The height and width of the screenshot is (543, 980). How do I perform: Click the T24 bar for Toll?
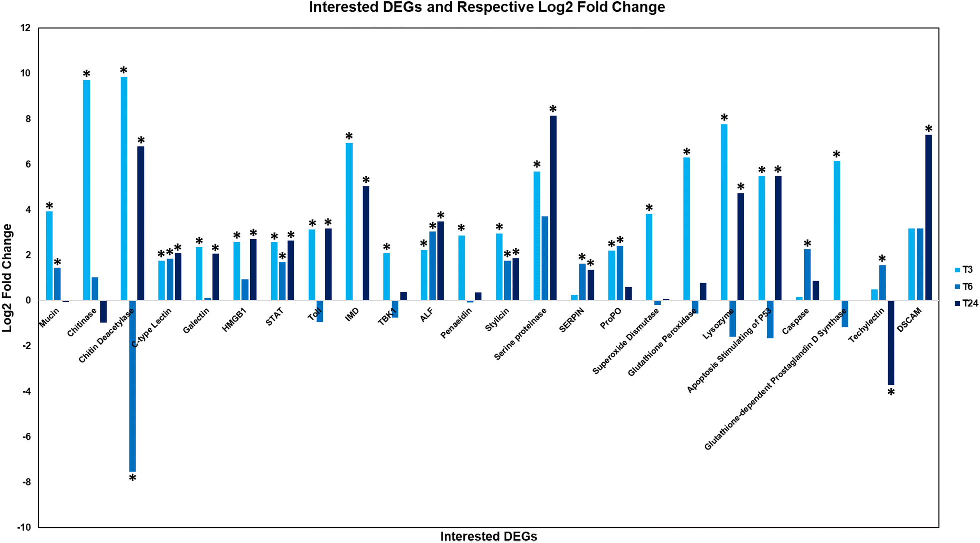coord(328,264)
